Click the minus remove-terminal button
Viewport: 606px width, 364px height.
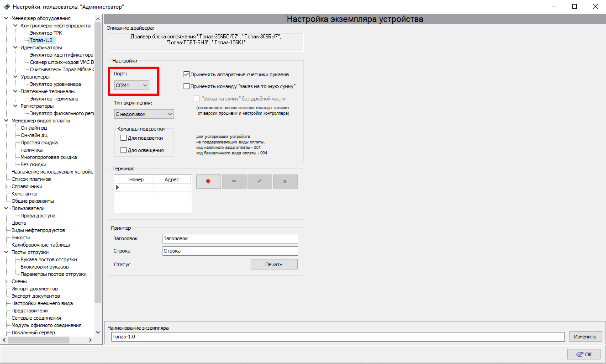click(234, 181)
